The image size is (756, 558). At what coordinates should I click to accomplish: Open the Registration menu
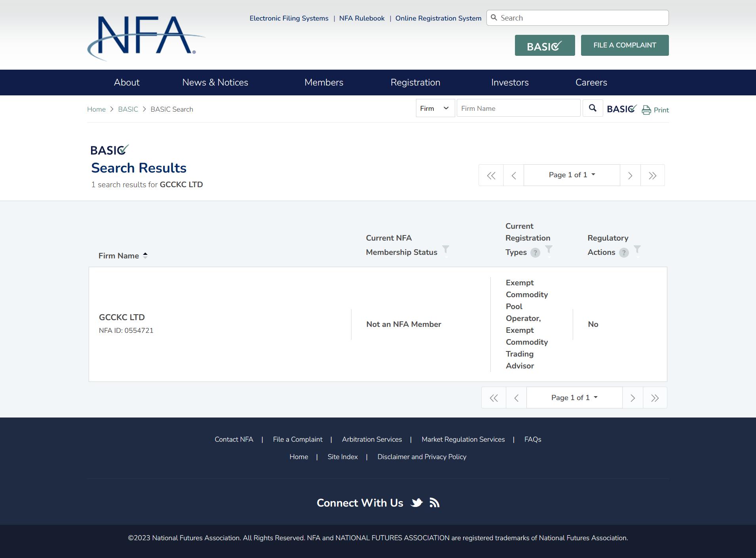(x=415, y=82)
